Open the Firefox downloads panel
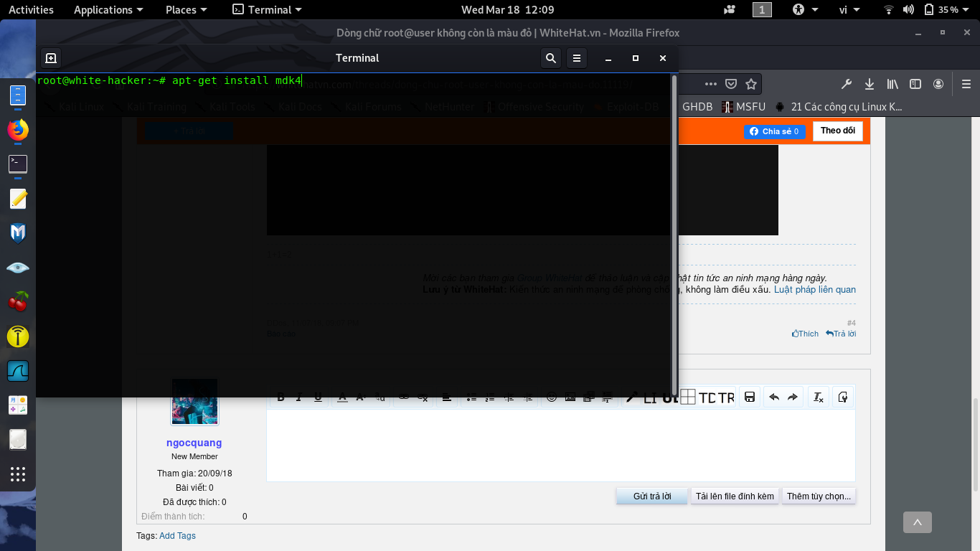Image resolution: width=980 pixels, height=551 pixels. click(x=869, y=84)
